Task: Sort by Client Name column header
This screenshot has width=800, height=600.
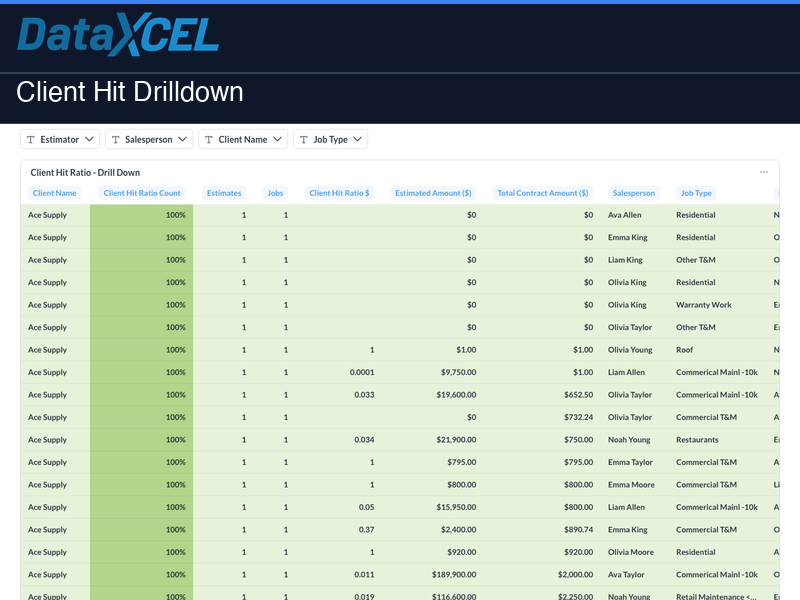Action: click(x=54, y=193)
